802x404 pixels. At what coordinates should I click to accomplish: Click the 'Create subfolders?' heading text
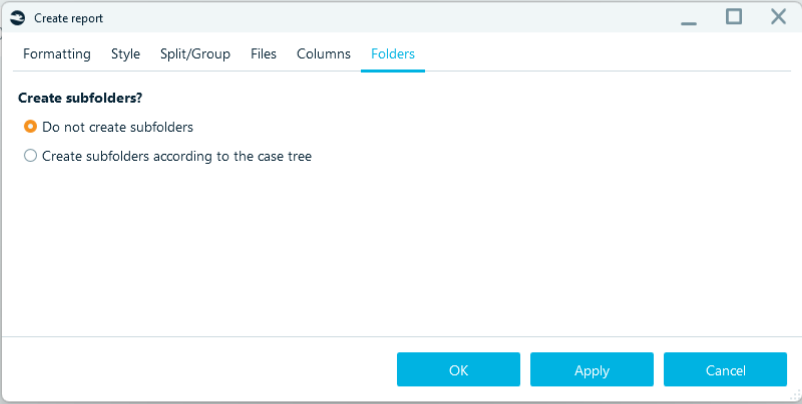[80, 98]
